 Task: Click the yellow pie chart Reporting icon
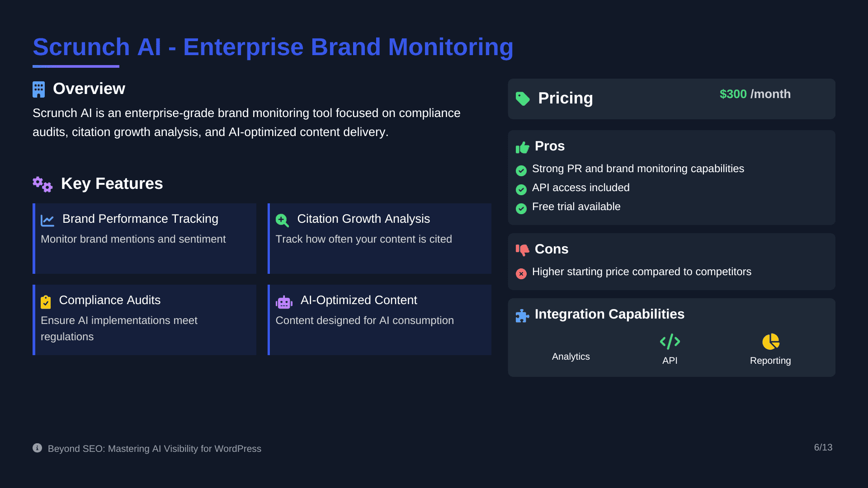tap(770, 342)
